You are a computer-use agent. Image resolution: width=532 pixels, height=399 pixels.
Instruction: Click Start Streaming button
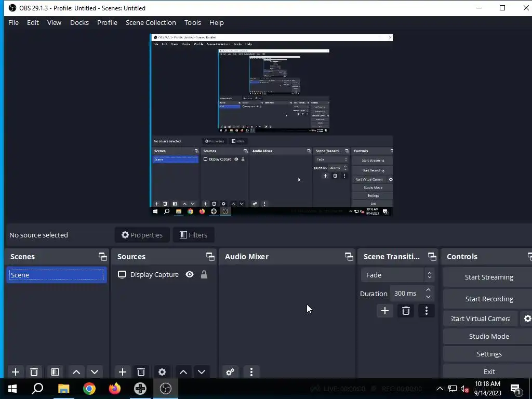[x=488, y=277]
